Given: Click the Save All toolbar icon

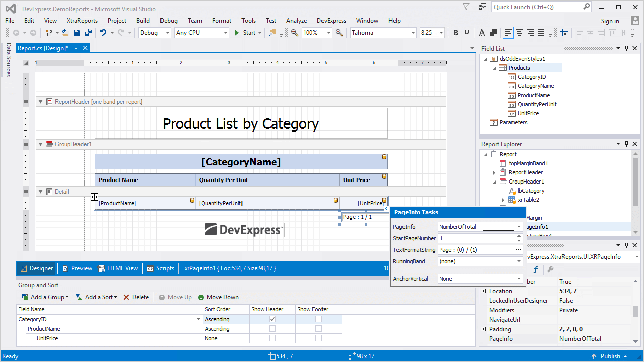Looking at the screenshot, I should tap(88, 33).
